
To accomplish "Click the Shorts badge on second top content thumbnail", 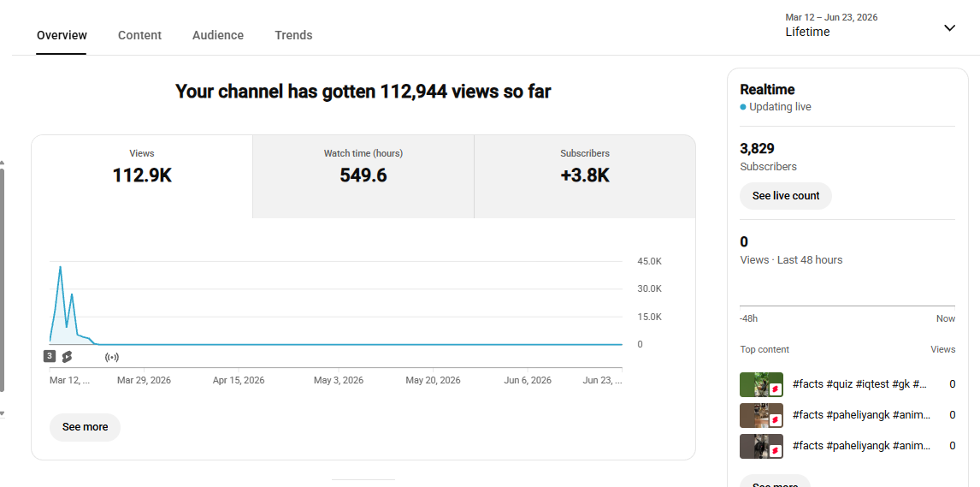I will pos(776,419).
